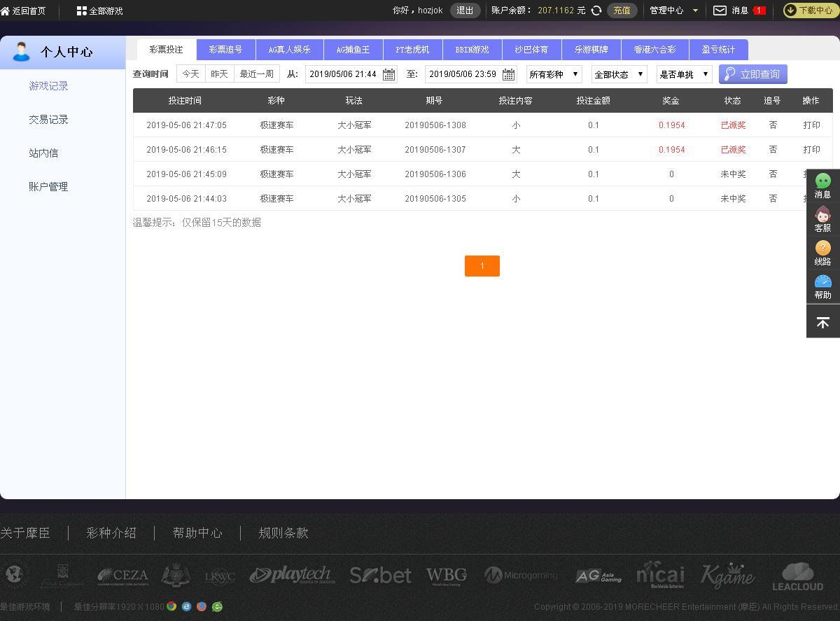
Task: Click the green message chat icon
Action: [x=822, y=181]
